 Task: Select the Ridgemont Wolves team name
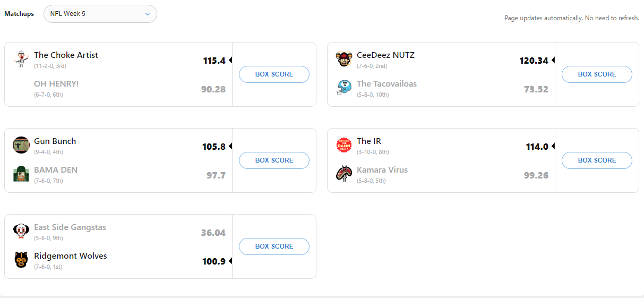click(x=71, y=256)
